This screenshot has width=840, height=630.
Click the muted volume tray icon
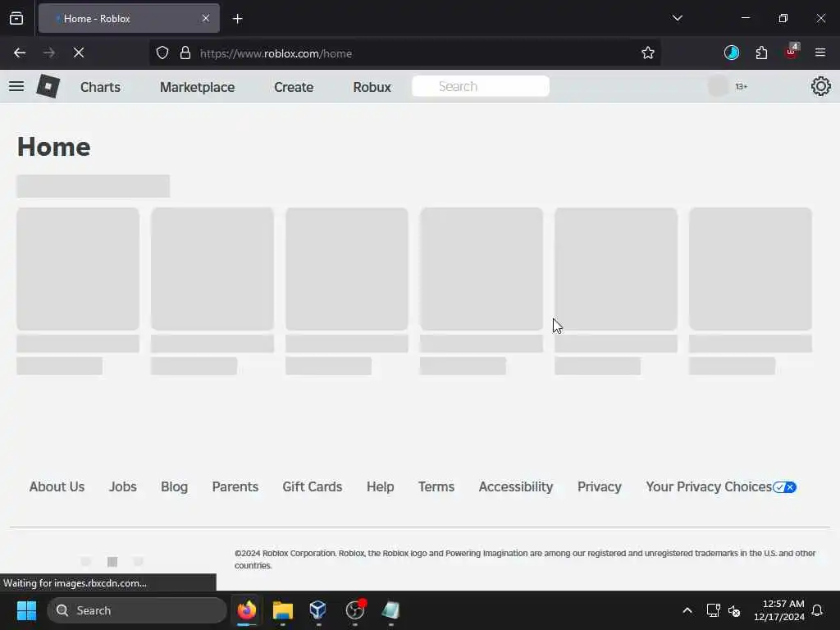(734, 610)
